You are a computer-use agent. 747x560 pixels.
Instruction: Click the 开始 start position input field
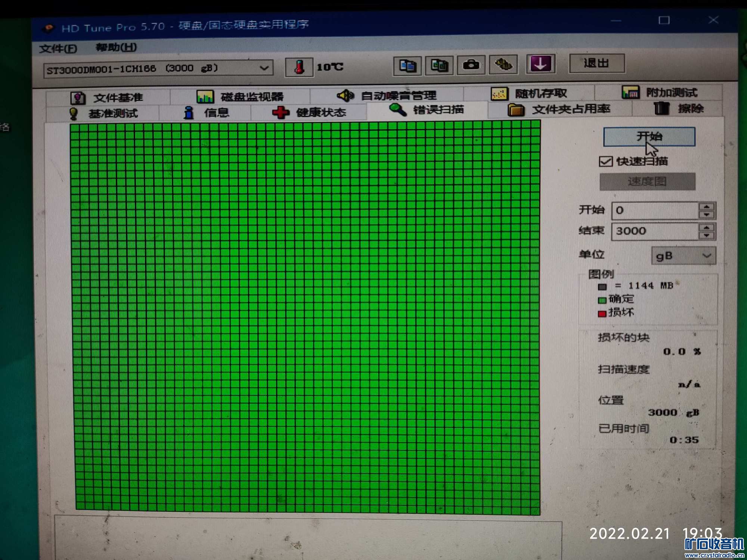coord(655,211)
